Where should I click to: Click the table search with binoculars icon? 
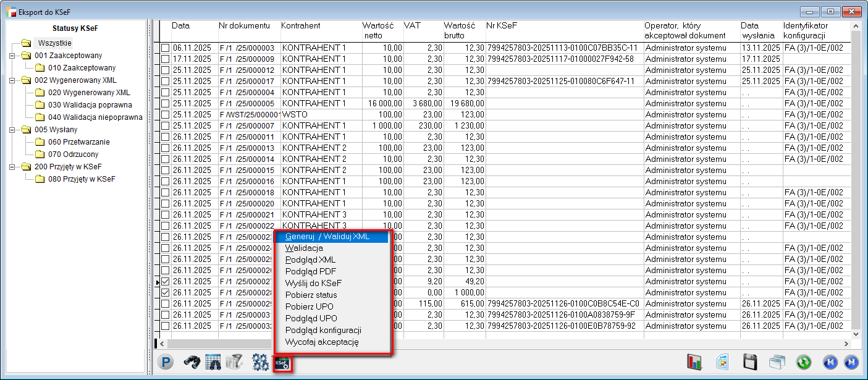213,363
